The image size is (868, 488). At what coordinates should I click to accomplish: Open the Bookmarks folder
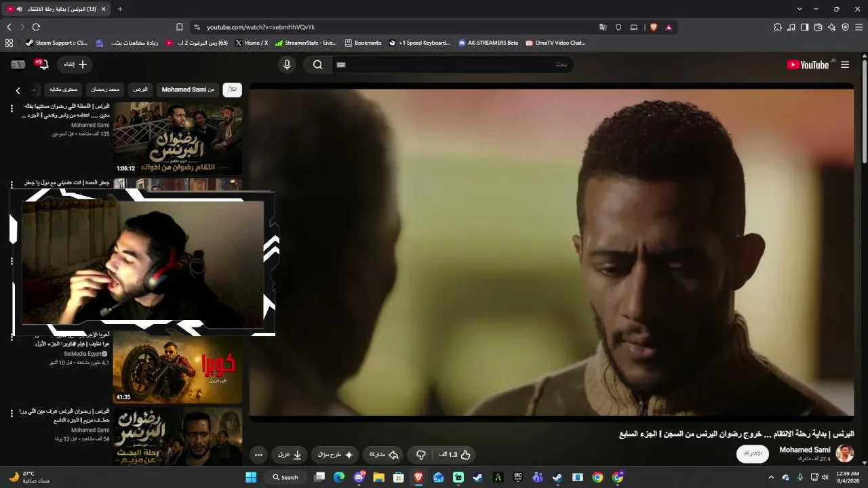click(x=363, y=43)
